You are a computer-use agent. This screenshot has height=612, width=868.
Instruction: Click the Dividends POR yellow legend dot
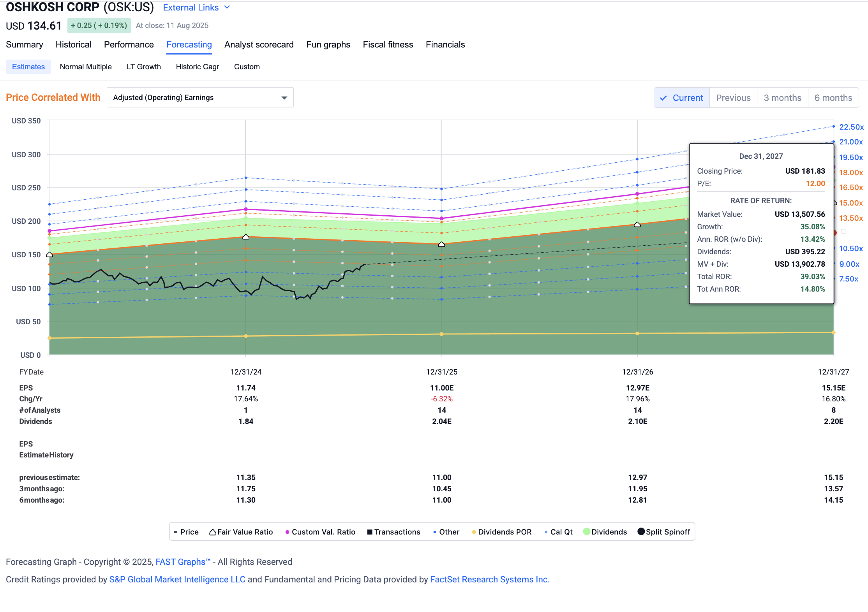point(473,532)
